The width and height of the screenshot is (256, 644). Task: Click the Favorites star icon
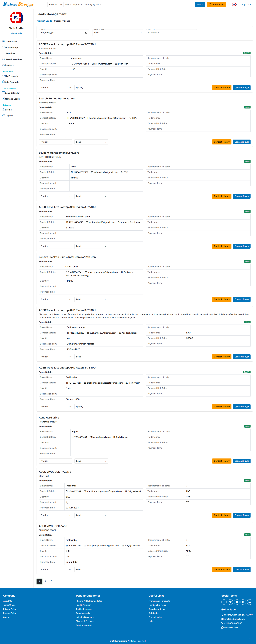(3, 53)
